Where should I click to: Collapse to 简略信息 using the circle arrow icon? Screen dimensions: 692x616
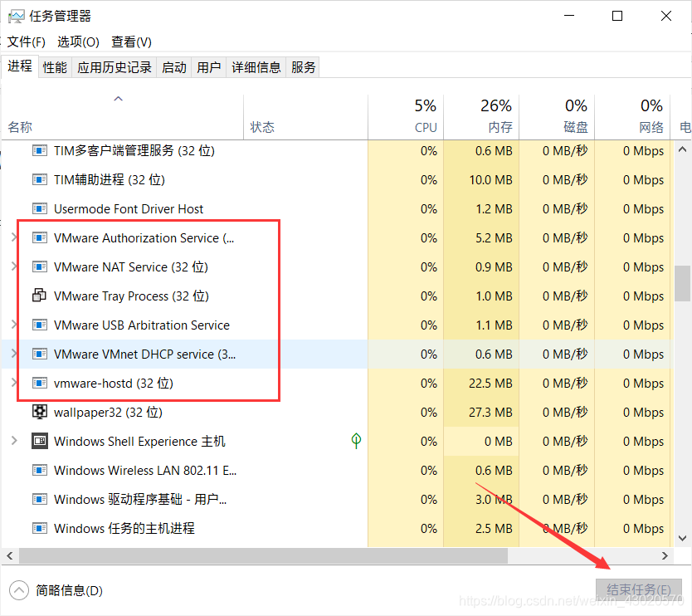19,590
